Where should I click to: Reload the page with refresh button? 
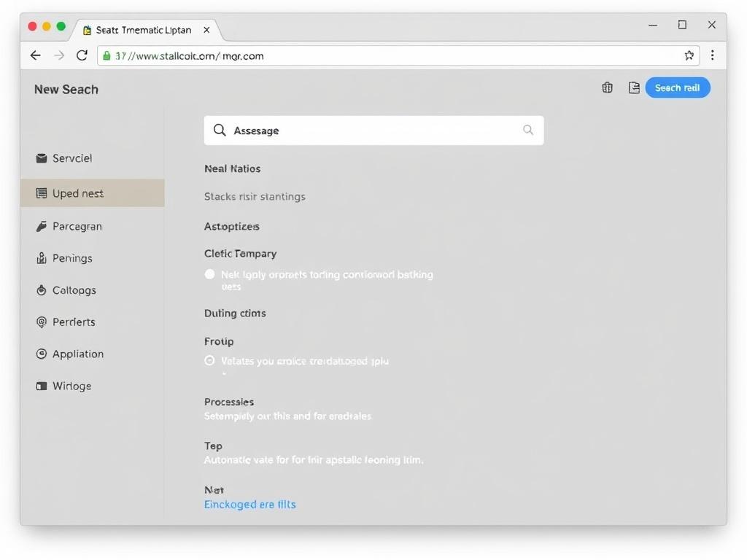click(x=82, y=55)
